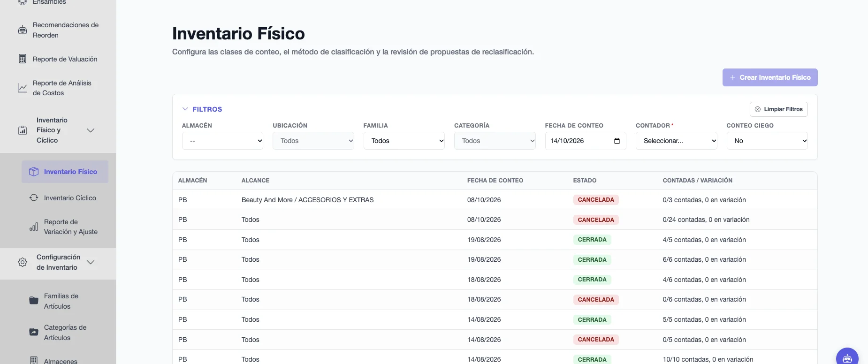Screen dimensions: 868x364
Task: Click the Almacenes building icon
Action: pyautogui.click(x=34, y=361)
